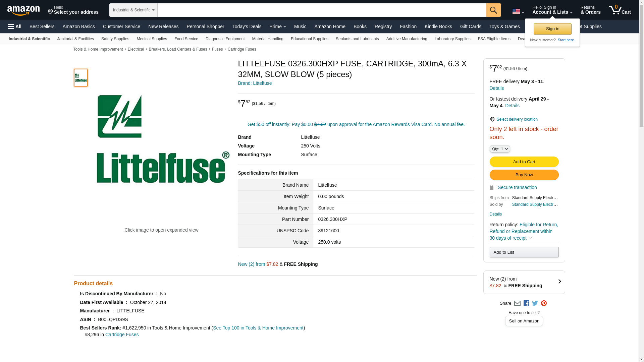Share product on Twitter icon
The image size is (644, 362).
[x=535, y=303]
